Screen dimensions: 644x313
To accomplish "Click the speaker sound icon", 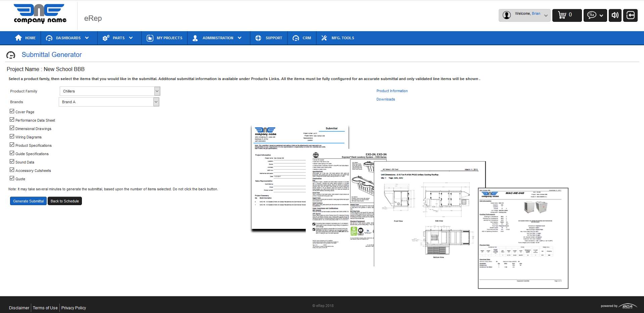I will coord(615,15).
